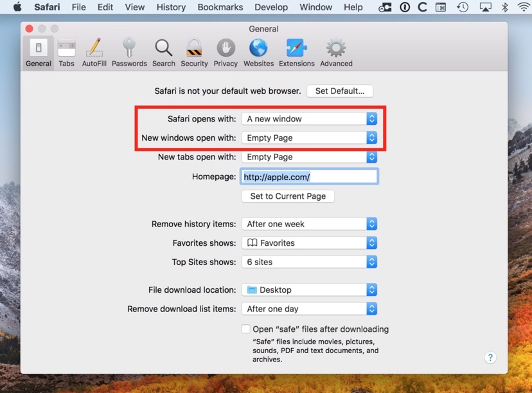Open the Top Sites shows dropdown

310,262
